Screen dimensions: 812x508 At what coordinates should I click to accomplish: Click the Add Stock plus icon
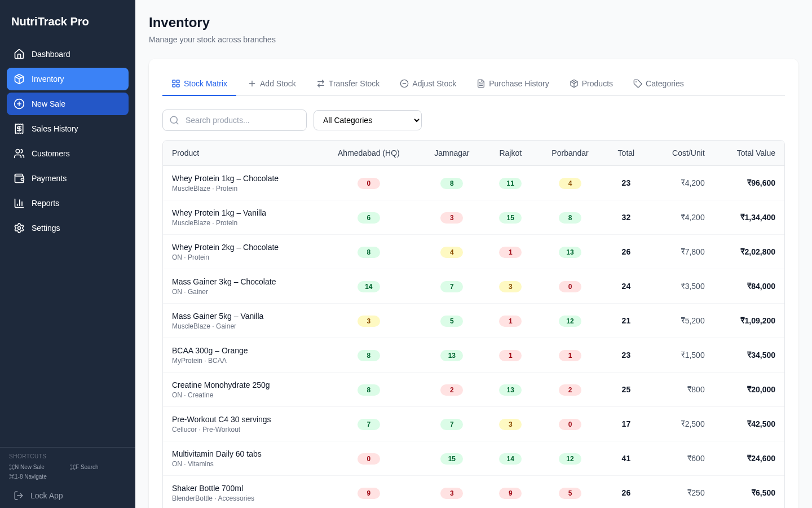[x=252, y=84]
